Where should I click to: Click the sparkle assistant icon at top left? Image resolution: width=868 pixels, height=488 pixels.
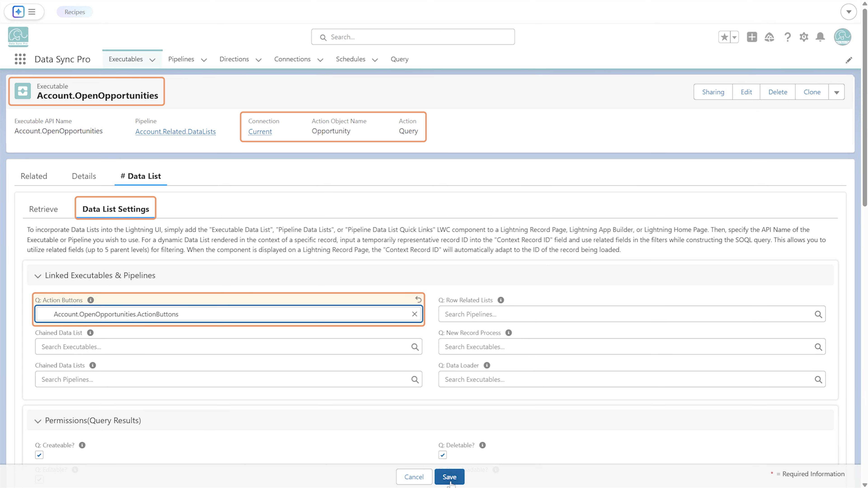click(x=18, y=12)
